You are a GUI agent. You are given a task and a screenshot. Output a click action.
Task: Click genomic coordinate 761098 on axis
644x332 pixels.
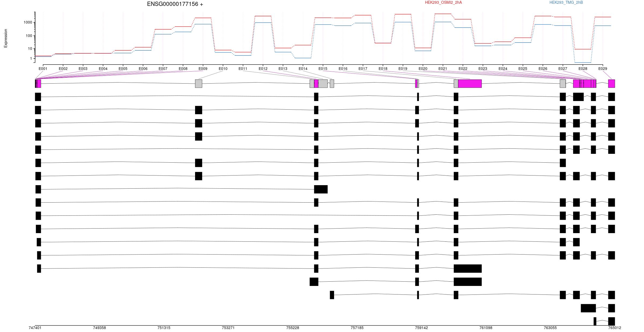[486, 328]
